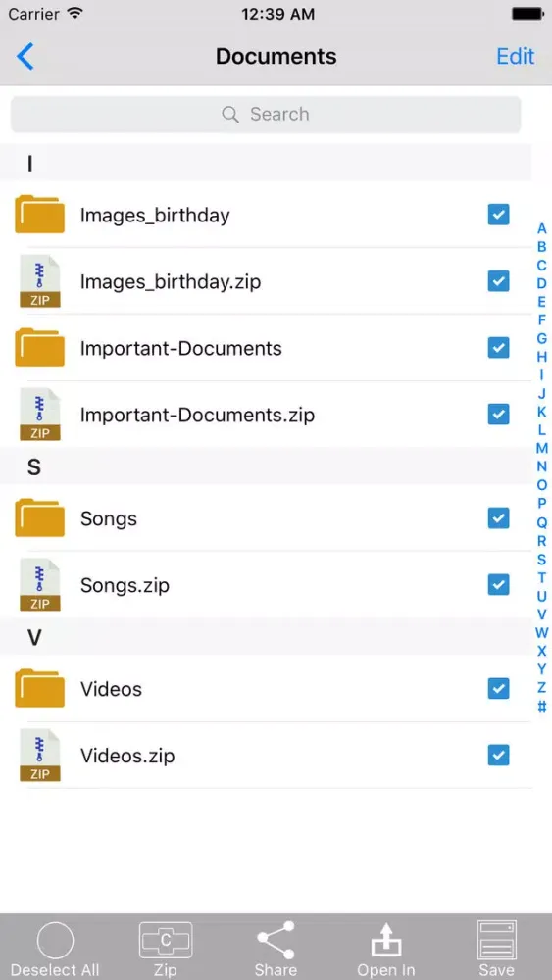Uncheck the Important-Documents.zip checkbox
Image resolution: width=552 pixels, height=980 pixels.
coord(498,415)
